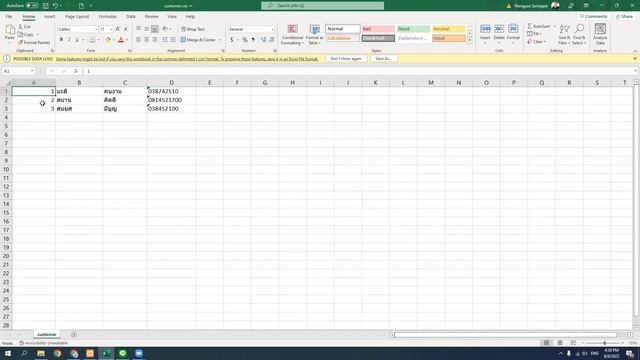Click the fill color bucket swatch
The image size is (640, 360).
click(108, 40)
